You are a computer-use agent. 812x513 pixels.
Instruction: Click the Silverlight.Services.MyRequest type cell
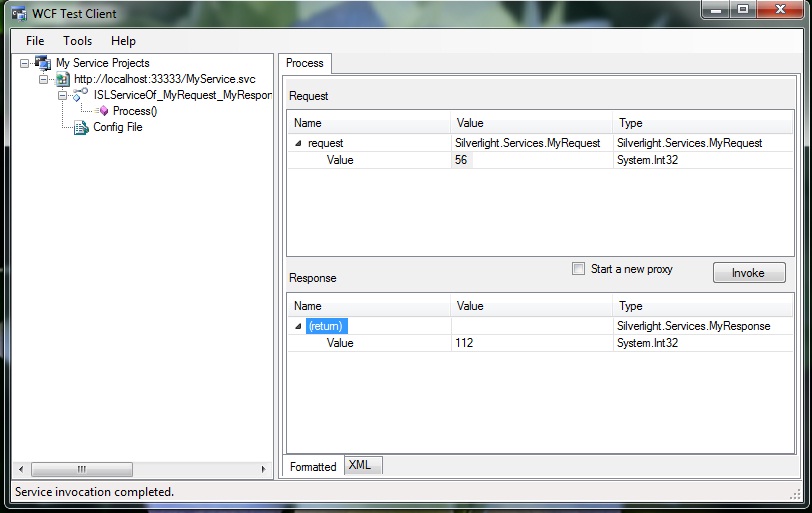689,143
